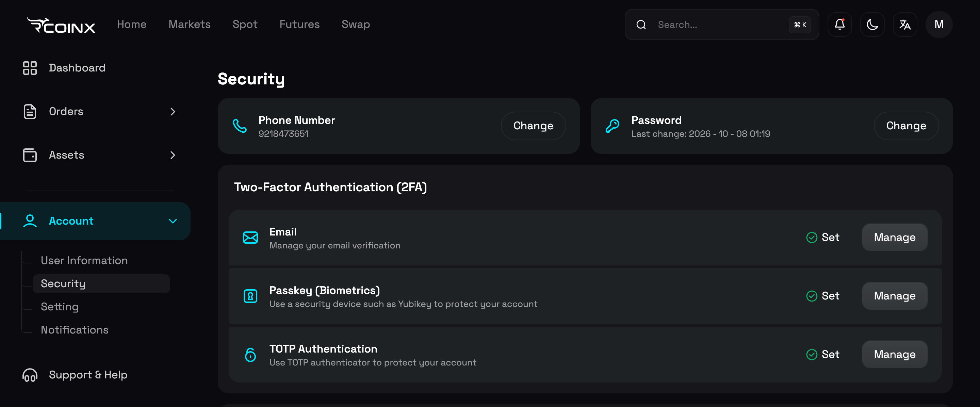
Task: Click the search magnifier icon
Action: click(641, 25)
